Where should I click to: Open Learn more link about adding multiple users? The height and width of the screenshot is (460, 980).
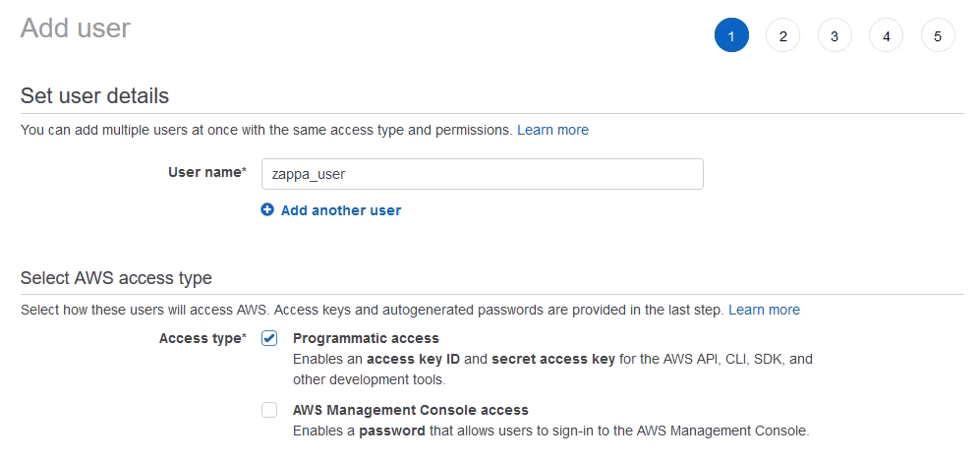coord(552,130)
